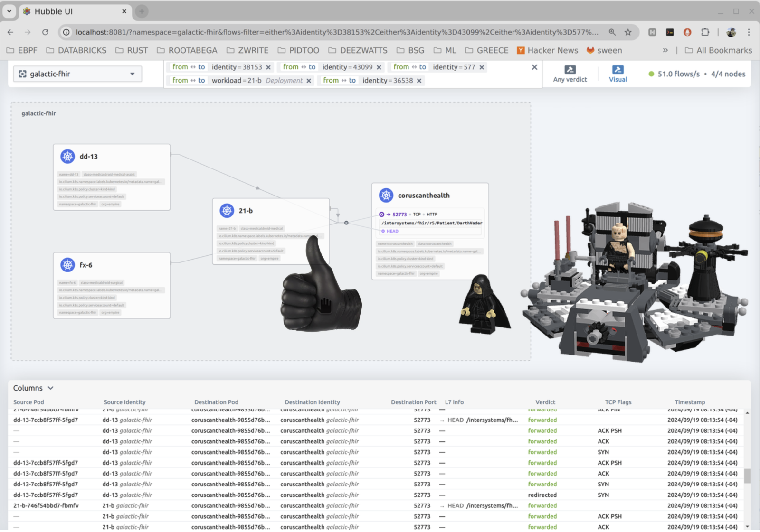760x532 pixels.
Task: Open the DATABRICKS bookmark folder
Action: click(x=76, y=50)
